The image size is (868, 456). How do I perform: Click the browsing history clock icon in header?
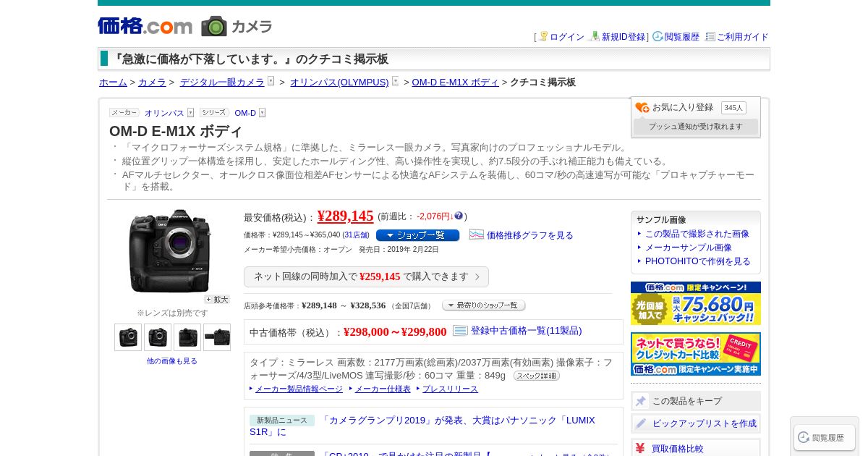pos(658,36)
